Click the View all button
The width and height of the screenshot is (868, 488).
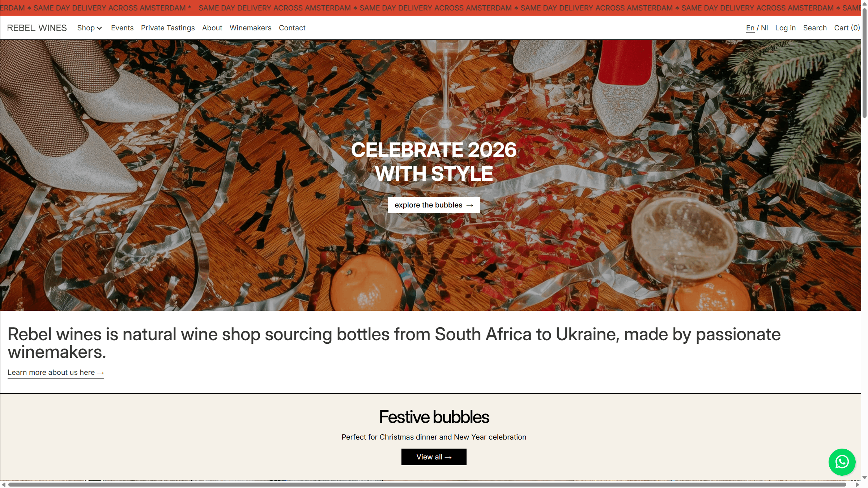[x=434, y=457]
